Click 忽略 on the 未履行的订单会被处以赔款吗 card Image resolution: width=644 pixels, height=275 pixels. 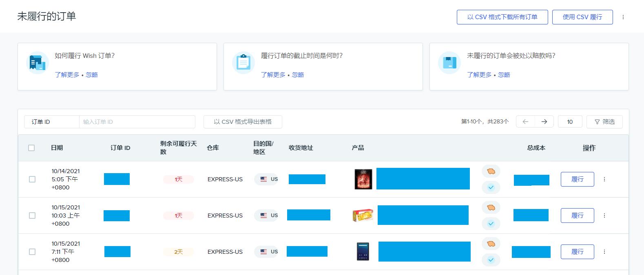[x=504, y=75]
